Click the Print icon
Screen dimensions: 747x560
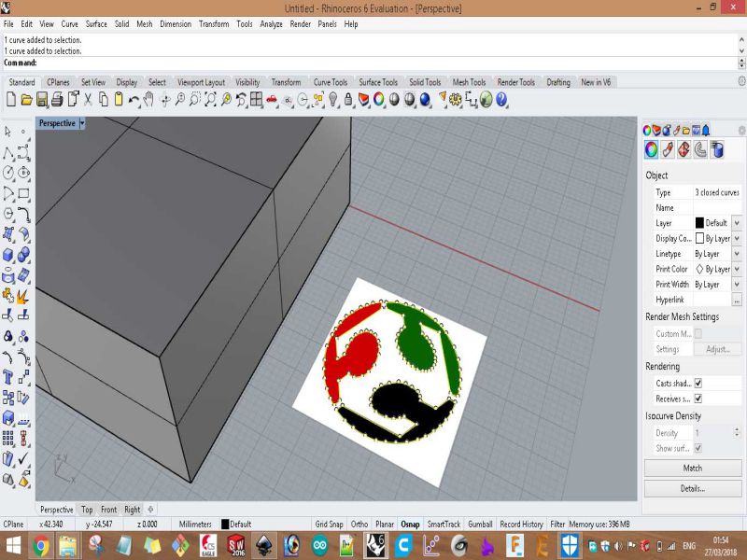(57, 100)
